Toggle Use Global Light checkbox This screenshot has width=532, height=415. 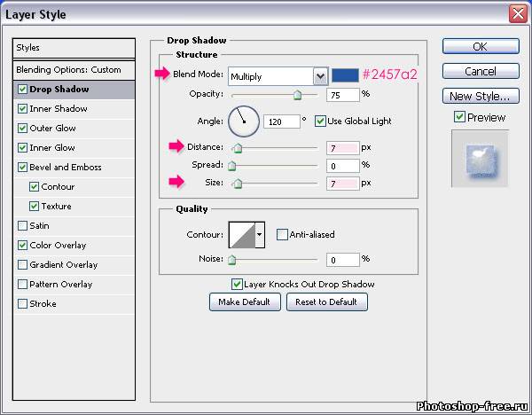coord(320,121)
